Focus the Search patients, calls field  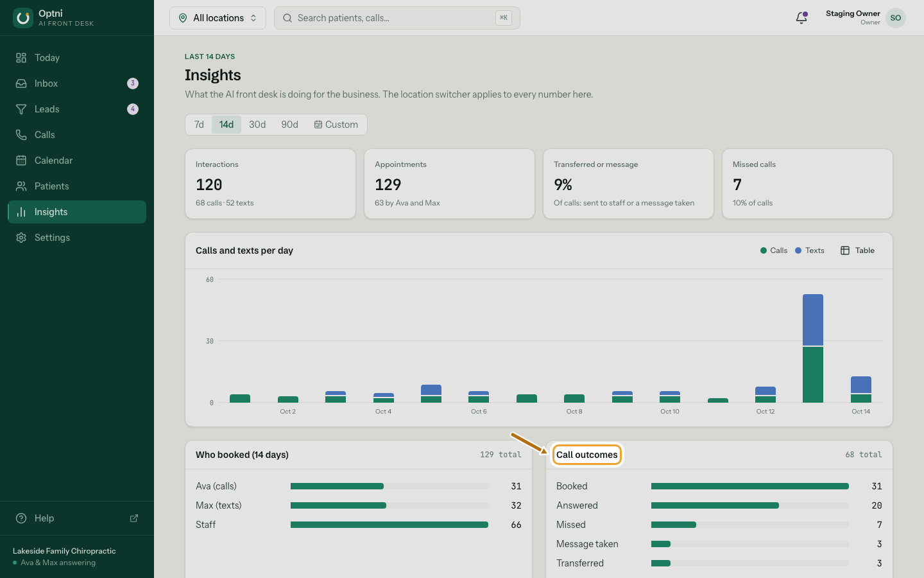397,18
